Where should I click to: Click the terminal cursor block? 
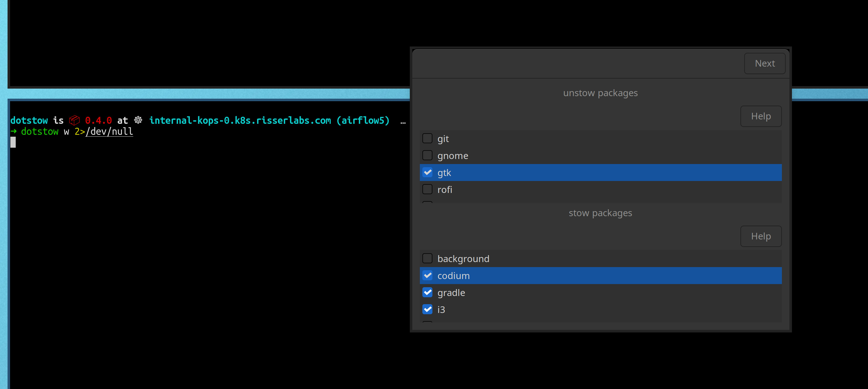coord(13,142)
